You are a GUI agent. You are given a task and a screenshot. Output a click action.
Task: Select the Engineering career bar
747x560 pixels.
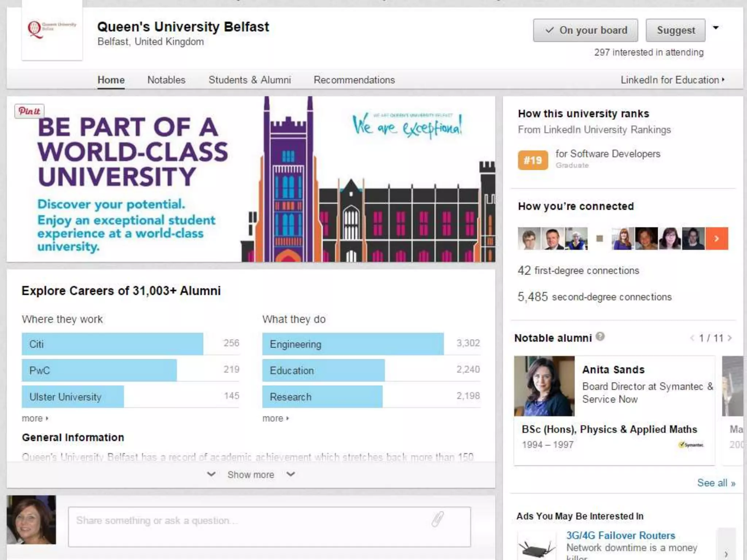tap(353, 344)
